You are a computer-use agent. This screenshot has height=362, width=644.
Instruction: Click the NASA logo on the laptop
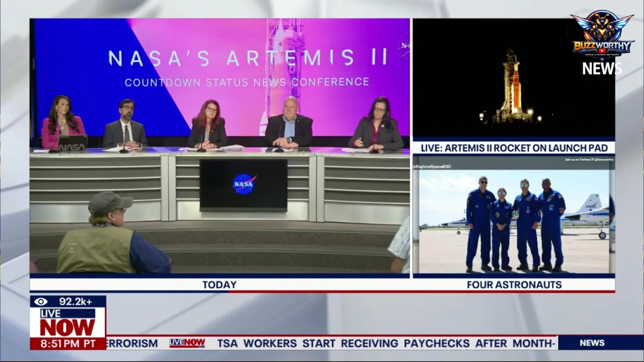pyautogui.click(x=72, y=147)
